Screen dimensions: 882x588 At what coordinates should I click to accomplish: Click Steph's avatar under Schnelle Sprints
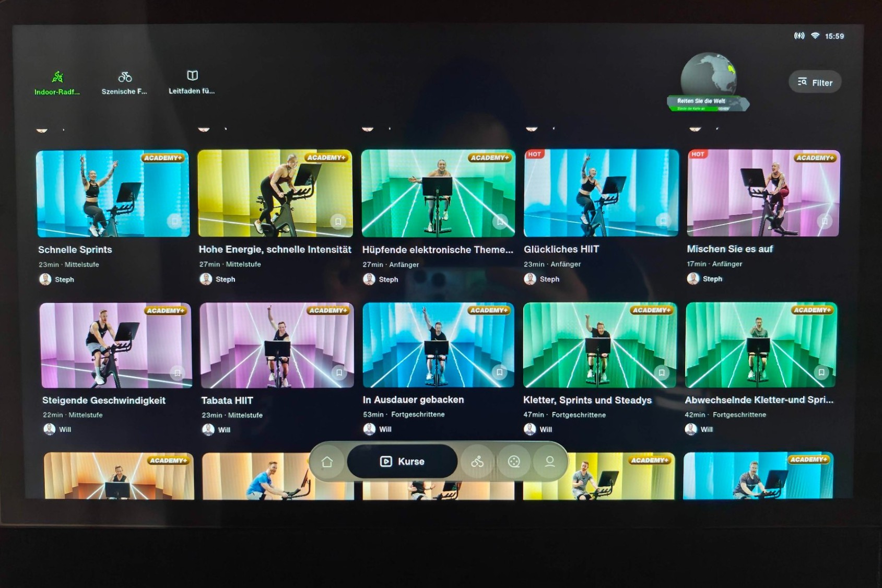pyautogui.click(x=45, y=279)
